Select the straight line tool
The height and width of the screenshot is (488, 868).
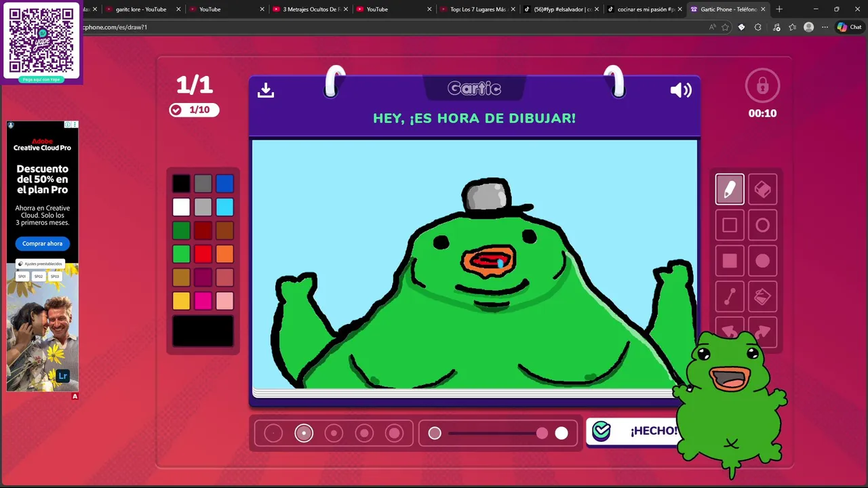pos(730,297)
